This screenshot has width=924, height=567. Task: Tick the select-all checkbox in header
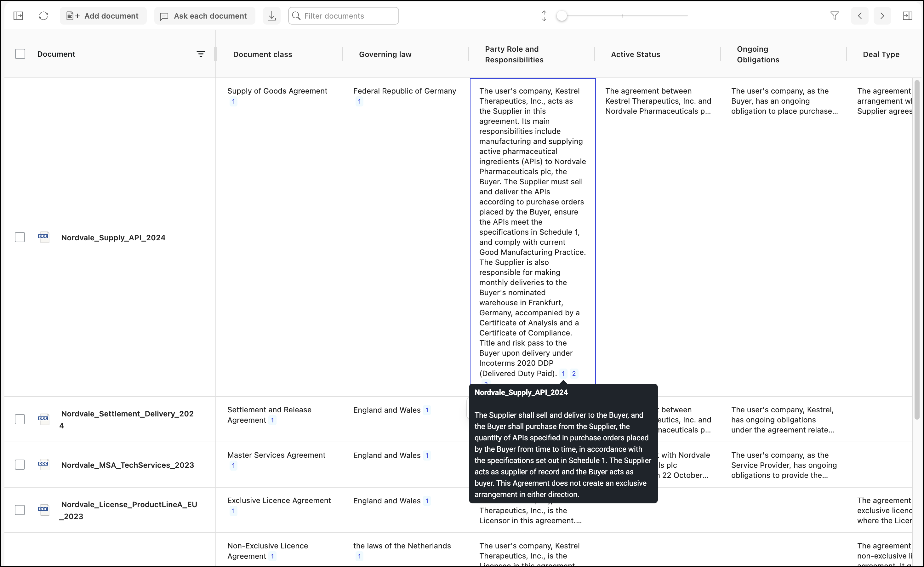(20, 54)
